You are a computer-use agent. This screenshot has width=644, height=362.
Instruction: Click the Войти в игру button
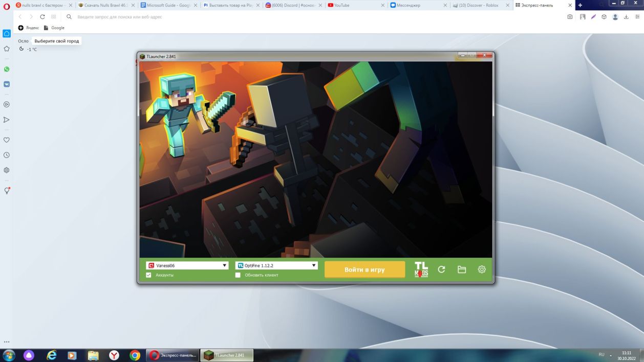(x=364, y=269)
